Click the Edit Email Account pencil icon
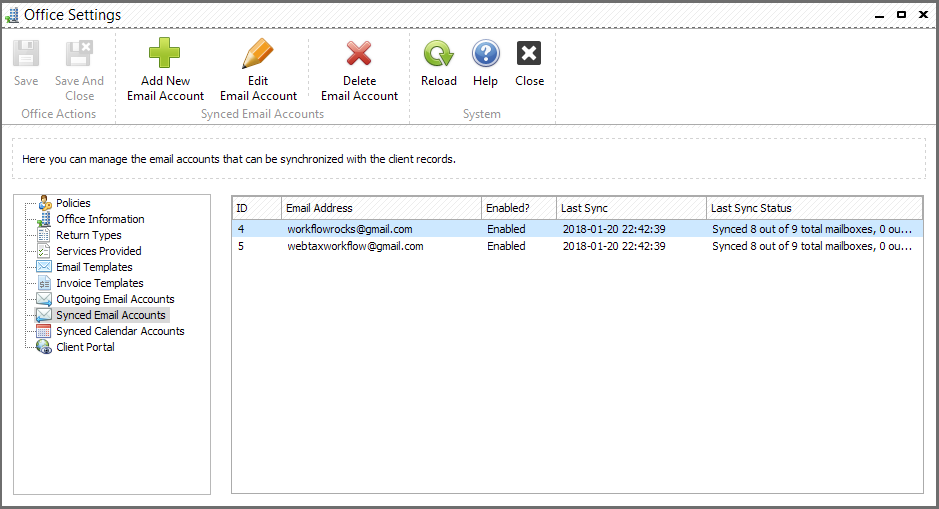Viewport: 939px width, 509px height. pyautogui.click(x=258, y=53)
